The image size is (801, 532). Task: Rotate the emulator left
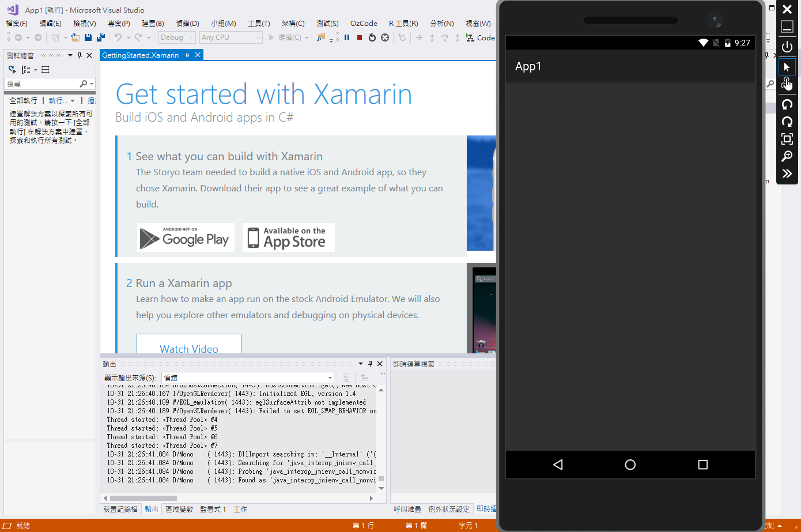[x=787, y=104]
